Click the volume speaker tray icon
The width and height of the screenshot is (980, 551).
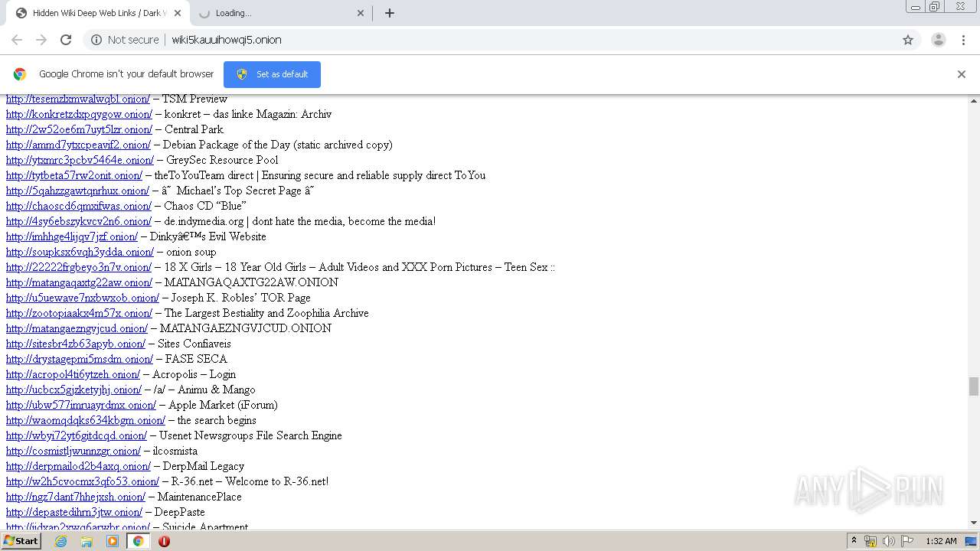pos(889,541)
